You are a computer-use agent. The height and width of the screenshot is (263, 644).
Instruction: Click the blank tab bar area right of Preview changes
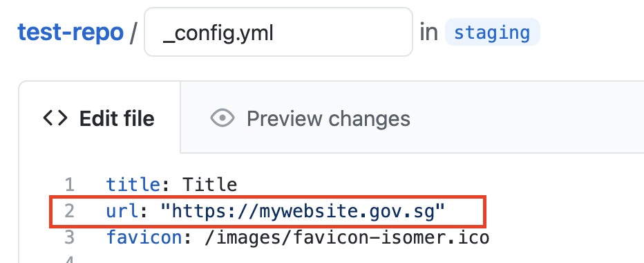526,117
